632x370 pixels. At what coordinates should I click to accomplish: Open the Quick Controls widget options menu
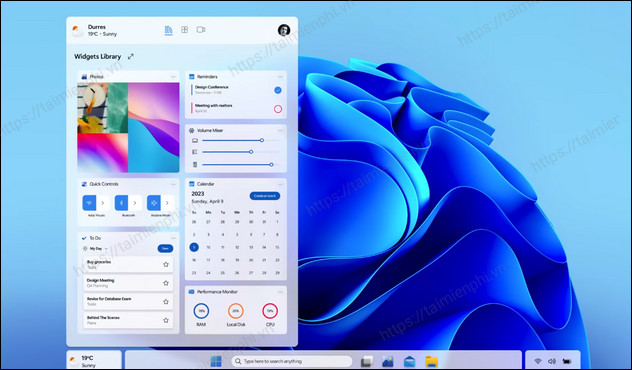click(173, 184)
